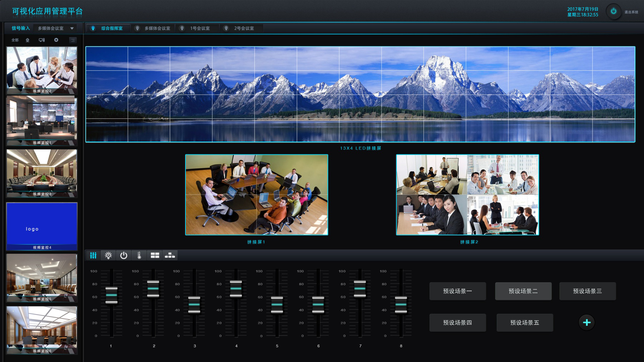Screen dimensions: 644x362
Task: Open the temperature thermometer panel
Action: (139, 255)
